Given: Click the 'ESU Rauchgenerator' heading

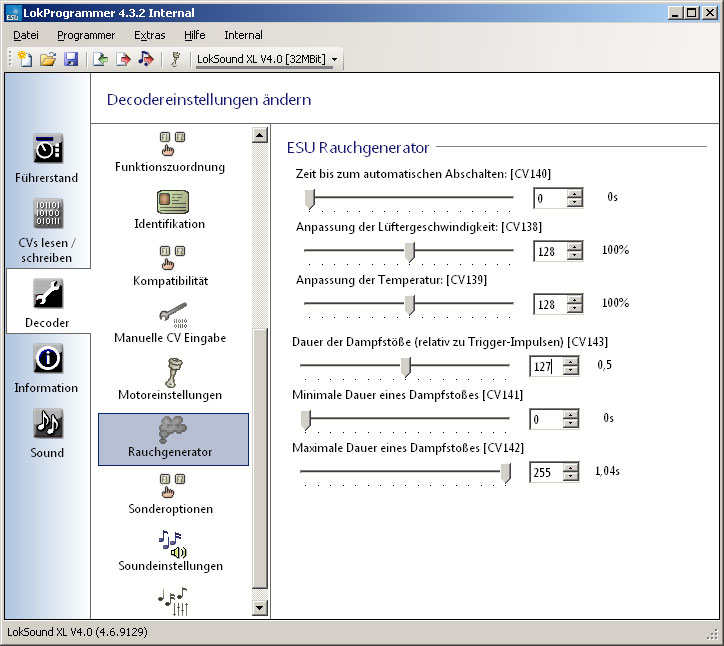Looking at the screenshot, I should [x=358, y=148].
